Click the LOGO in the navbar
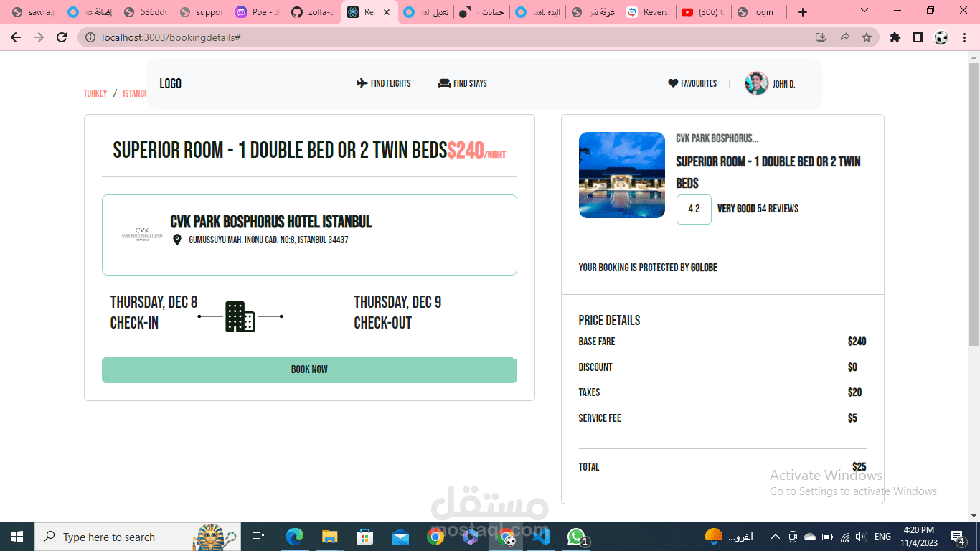Image resolution: width=980 pixels, height=551 pixels. tap(170, 83)
